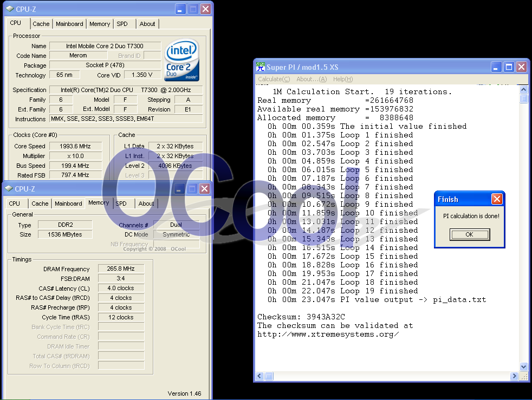532x400 pixels.
Task: Click the Super PI window resize grip
Action: 524,376
